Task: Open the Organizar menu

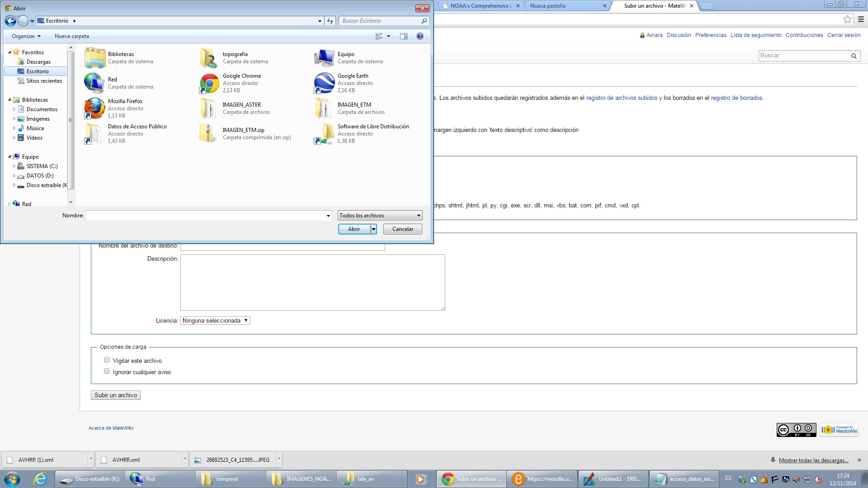Action: pos(26,36)
